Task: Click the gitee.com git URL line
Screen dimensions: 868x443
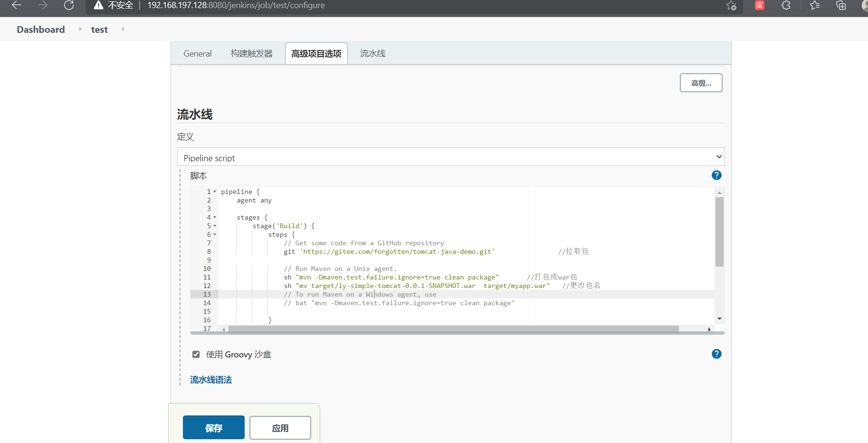Action: coord(389,252)
